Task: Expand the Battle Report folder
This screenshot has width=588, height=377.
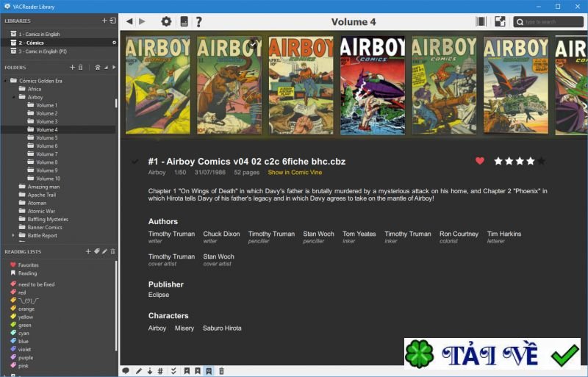Action: click(x=13, y=235)
